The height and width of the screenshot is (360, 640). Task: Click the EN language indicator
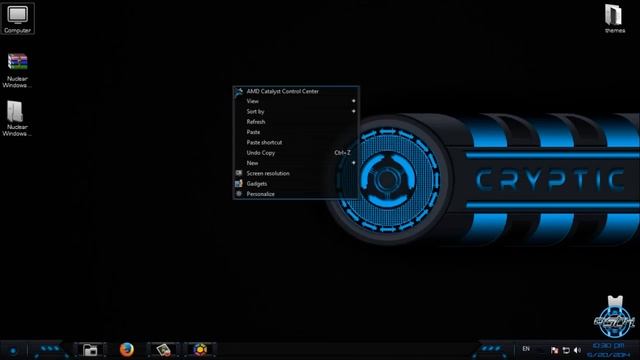pyautogui.click(x=526, y=349)
